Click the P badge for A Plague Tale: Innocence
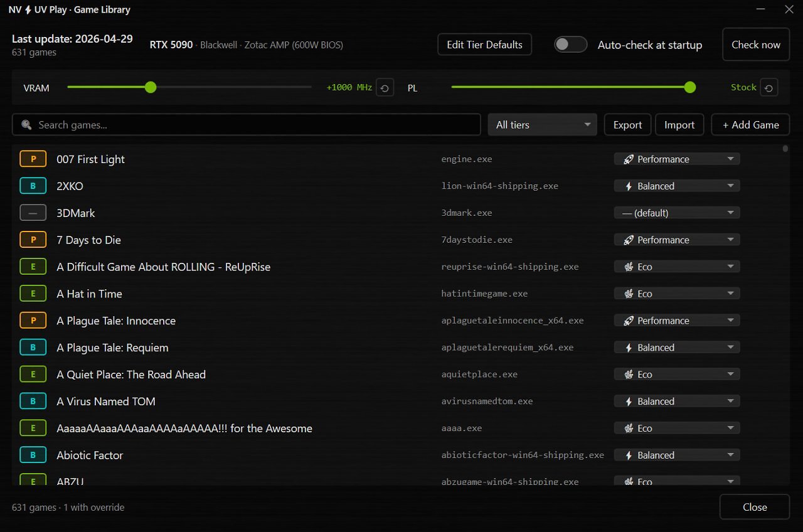The image size is (803, 532). (33, 321)
